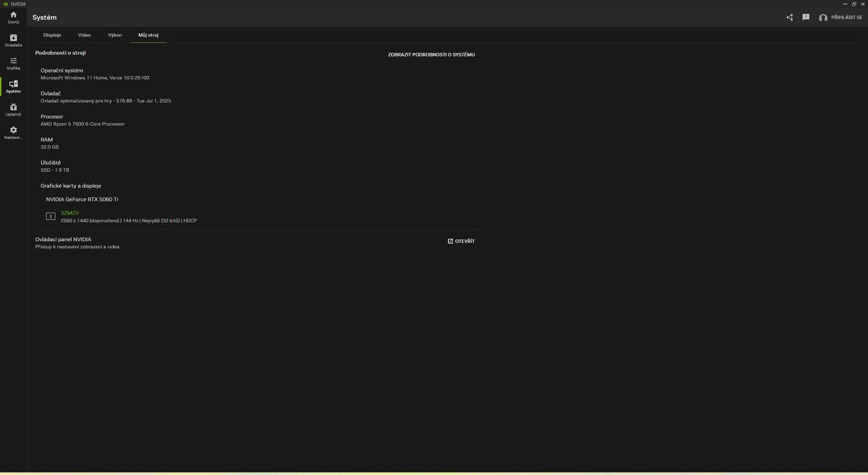This screenshot has width=868, height=475.
Task: Click Přihlásit se to sign in
Action: pyautogui.click(x=846, y=17)
